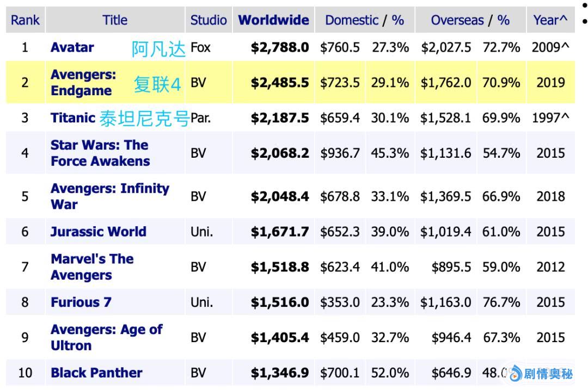Open the Furious 7 link

coord(81,302)
